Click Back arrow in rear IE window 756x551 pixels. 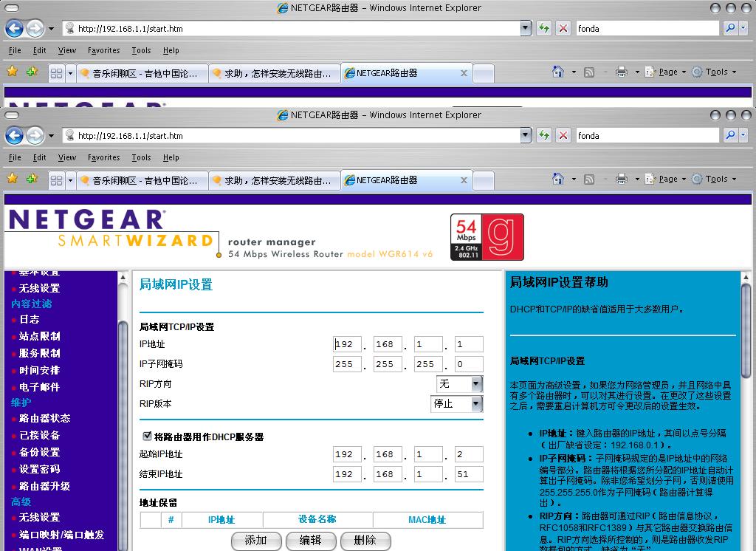click(15, 29)
